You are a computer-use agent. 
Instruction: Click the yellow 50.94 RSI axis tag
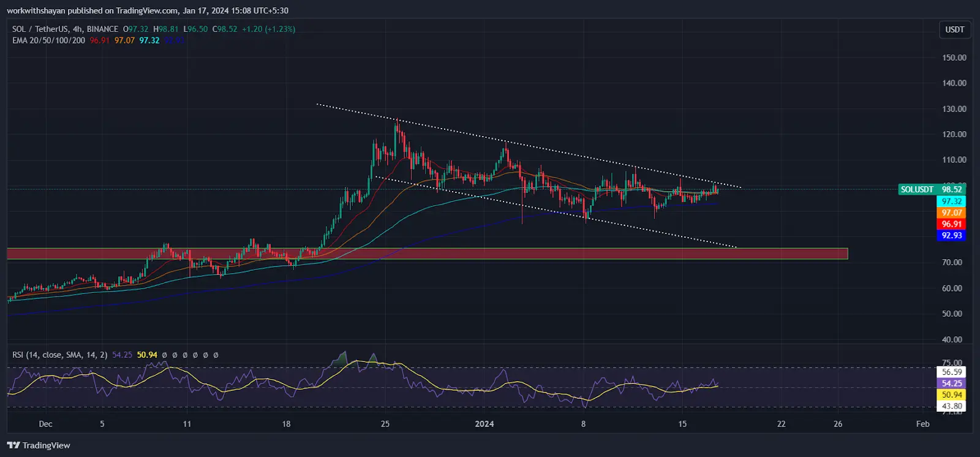[x=951, y=395]
